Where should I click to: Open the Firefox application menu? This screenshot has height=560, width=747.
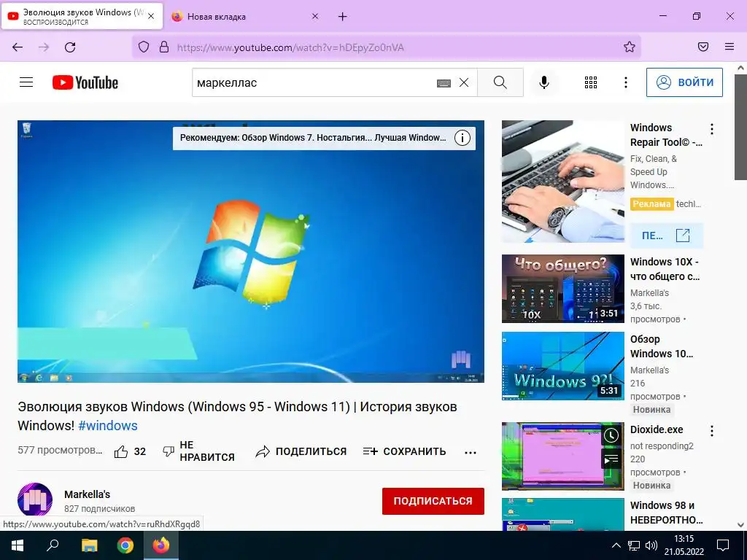(729, 47)
